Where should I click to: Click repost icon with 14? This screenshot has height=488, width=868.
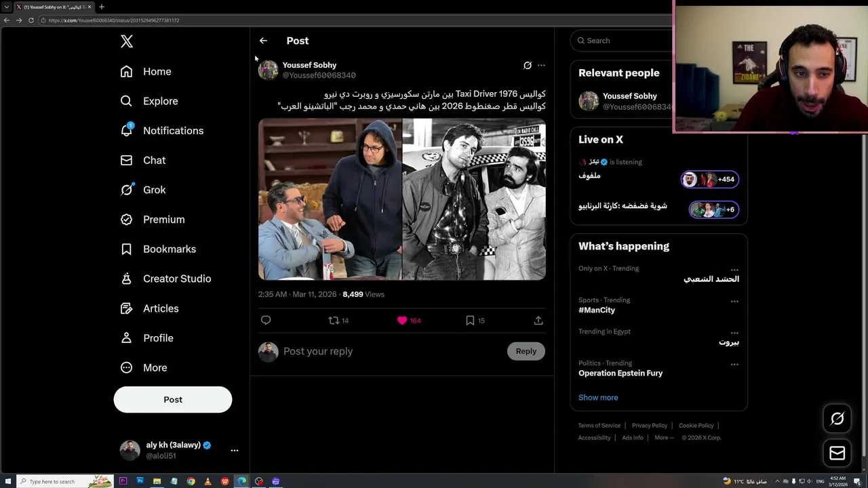[338, 321]
